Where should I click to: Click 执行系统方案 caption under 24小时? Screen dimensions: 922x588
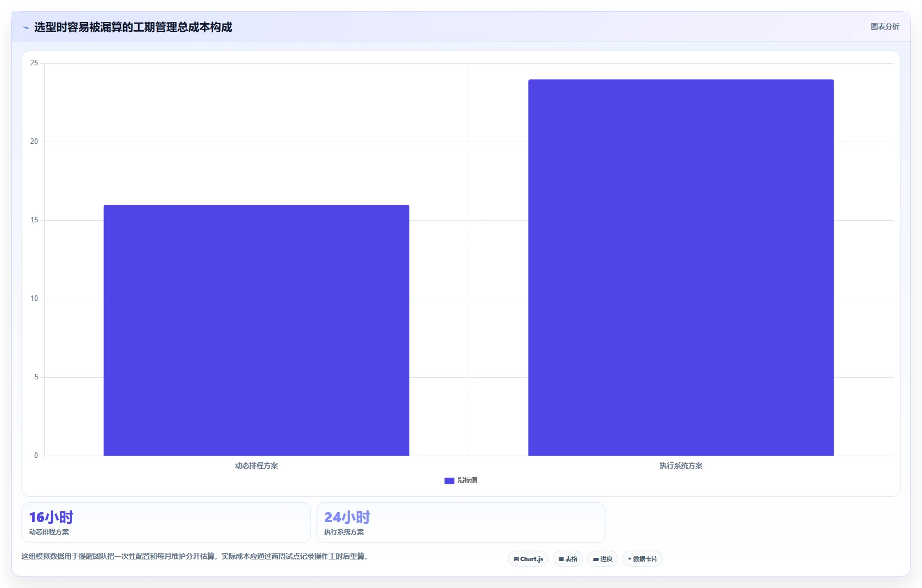tap(344, 532)
